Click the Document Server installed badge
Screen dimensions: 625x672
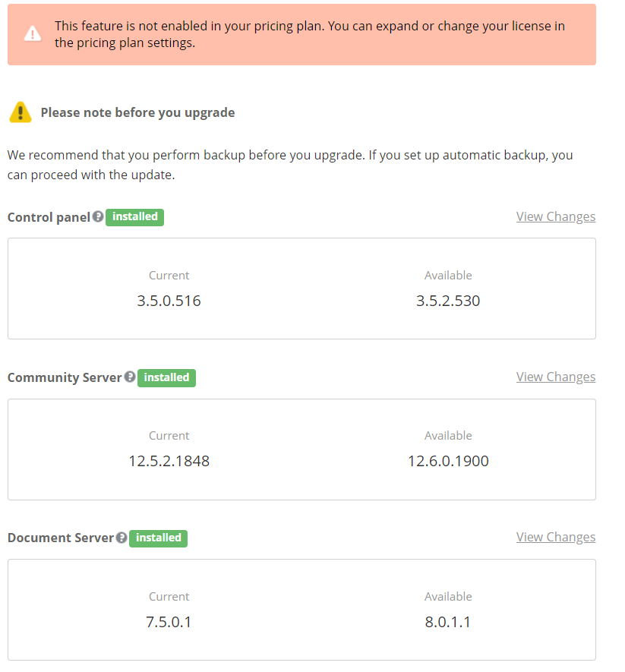point(158,538)
